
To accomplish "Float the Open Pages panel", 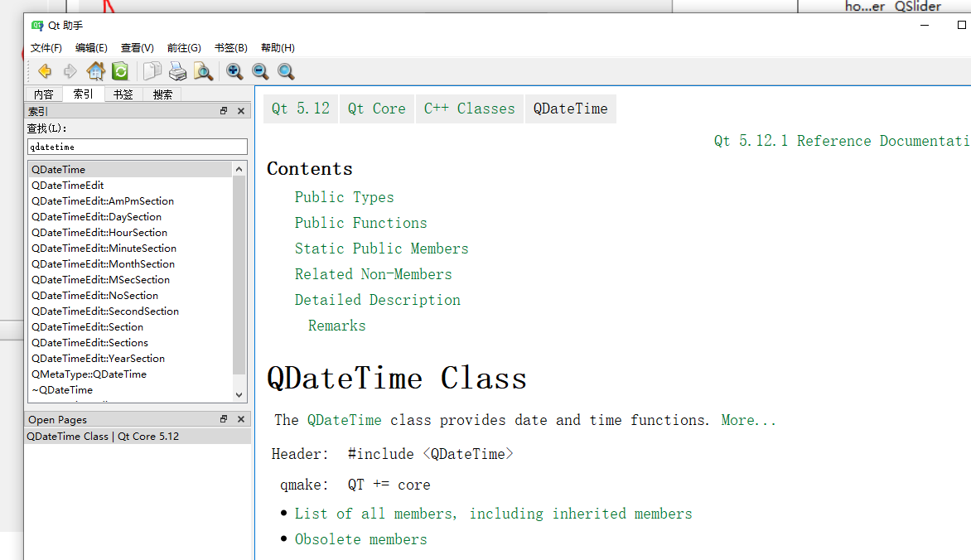I will pos(224,419).
